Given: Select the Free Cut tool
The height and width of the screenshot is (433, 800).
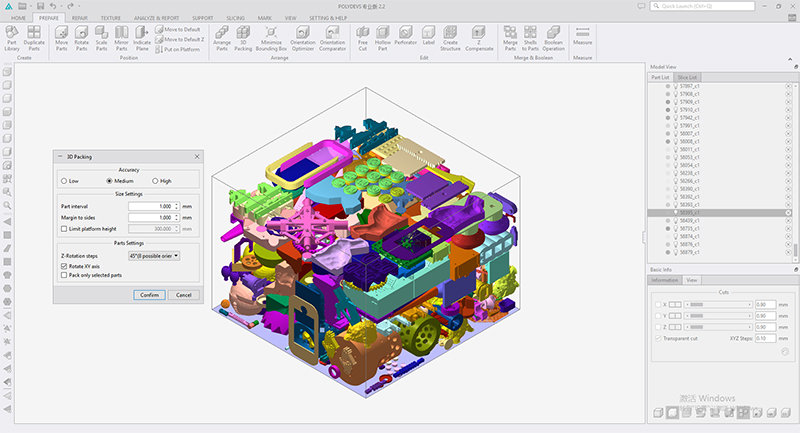Looking at the screenshot, I should (363, 38).
